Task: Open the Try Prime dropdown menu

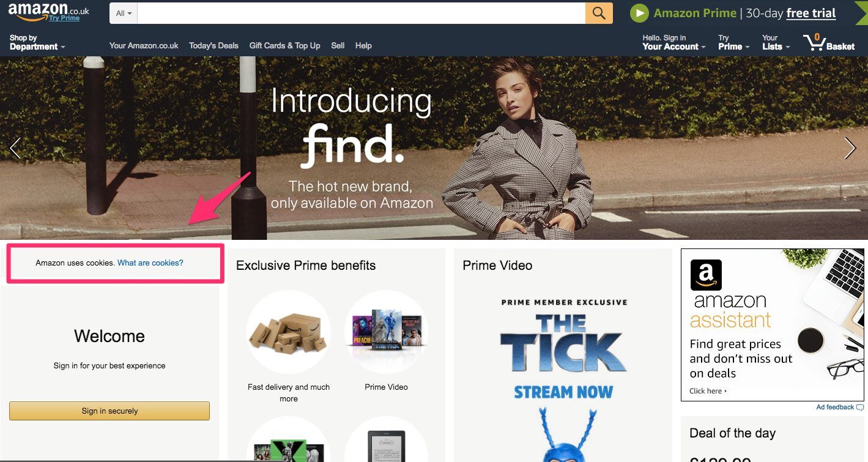Action: point(733,42)
